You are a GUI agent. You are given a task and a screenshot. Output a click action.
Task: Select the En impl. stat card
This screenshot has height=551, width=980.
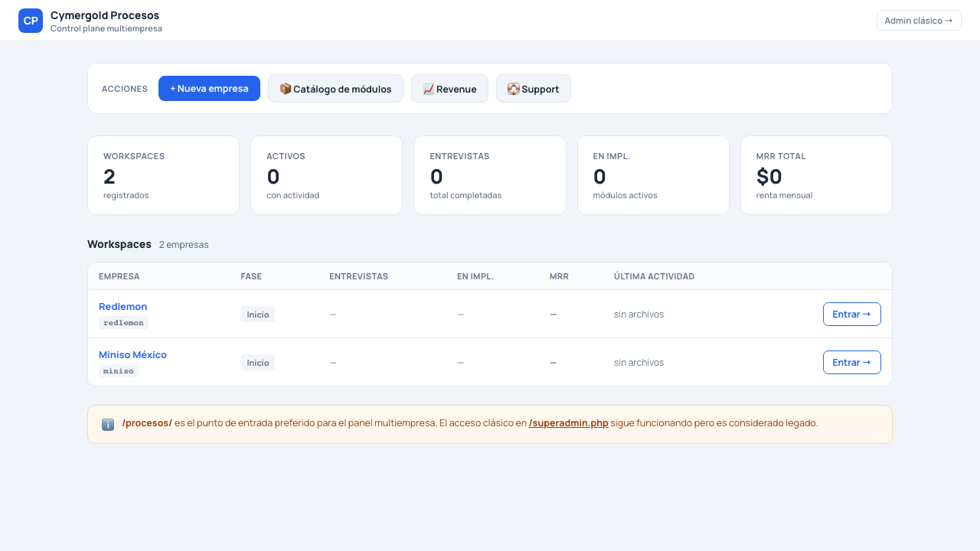click(653, 175)
